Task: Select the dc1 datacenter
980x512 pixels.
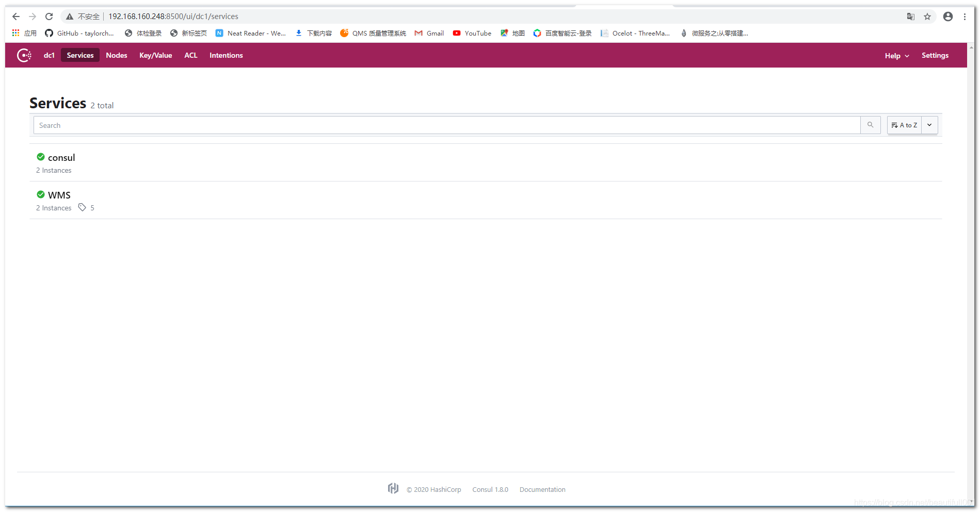Action: pyautogui.click(x=49, y=55)
